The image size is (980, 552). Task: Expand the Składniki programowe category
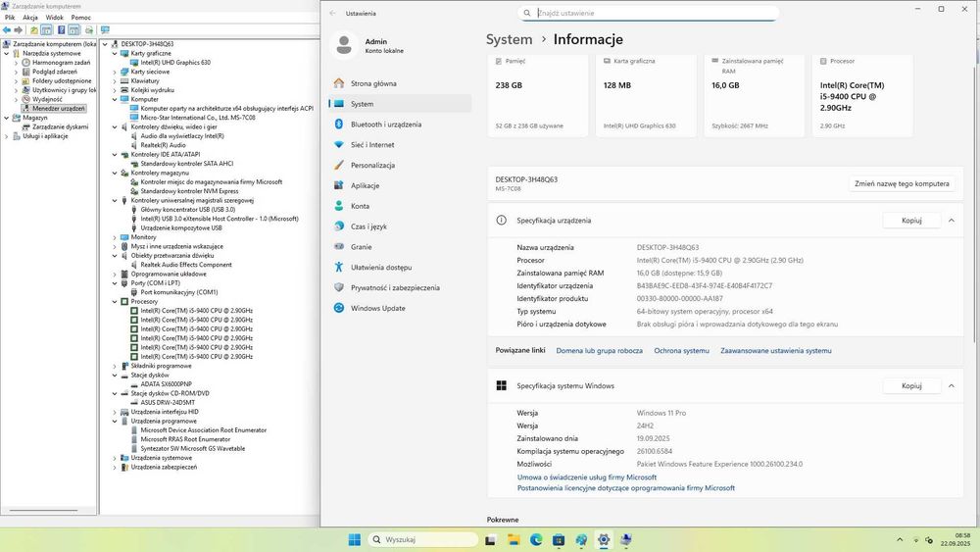pos(115,367)
